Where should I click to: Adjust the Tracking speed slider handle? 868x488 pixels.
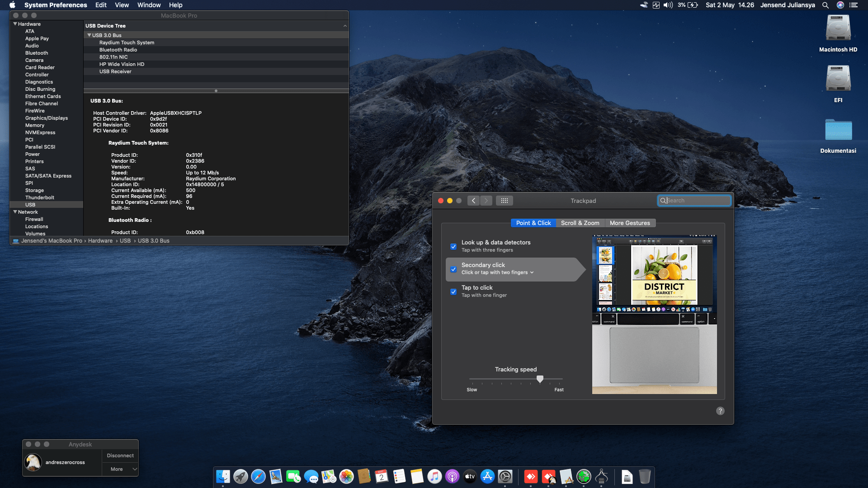(x=540, y=379)
